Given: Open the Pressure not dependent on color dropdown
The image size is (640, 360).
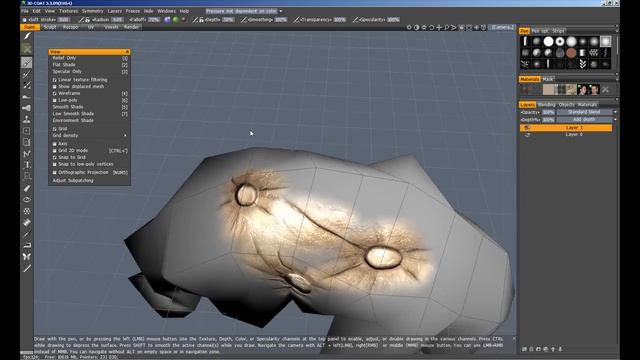Looking at the screenshot, I should pyautogui.click(x=244, y=11).
